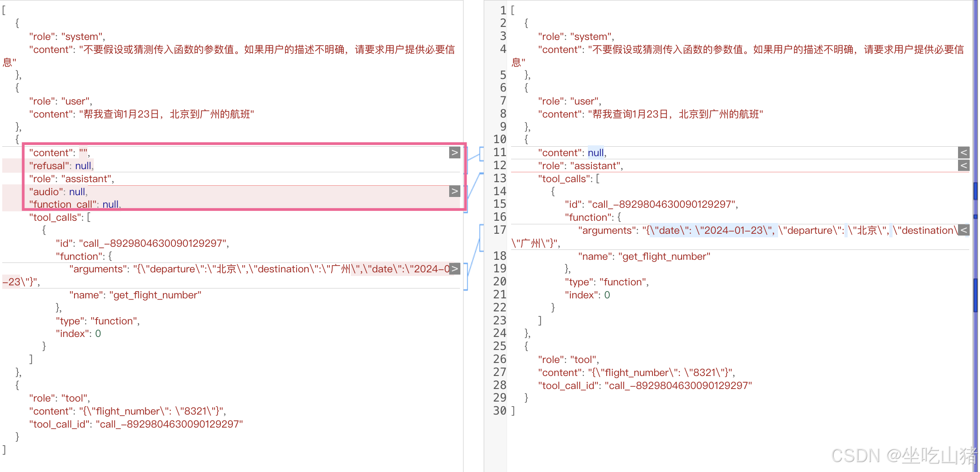Select the highlighted refusal null value
This screenshot has height=472, width=980.
83,166
